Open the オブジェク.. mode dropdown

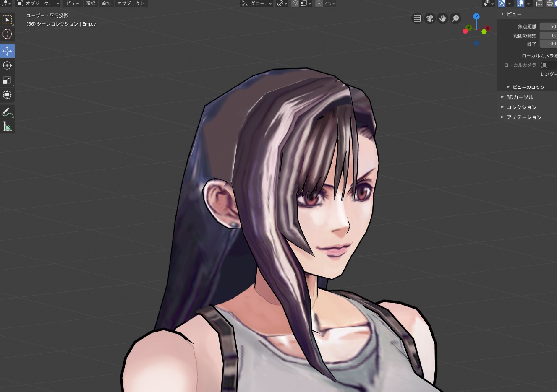coord(38,3)
